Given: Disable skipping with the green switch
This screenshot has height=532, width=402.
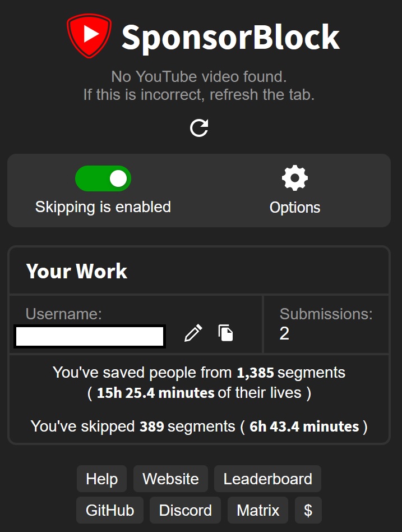Looking at the screenshot, I should [103, 178].
